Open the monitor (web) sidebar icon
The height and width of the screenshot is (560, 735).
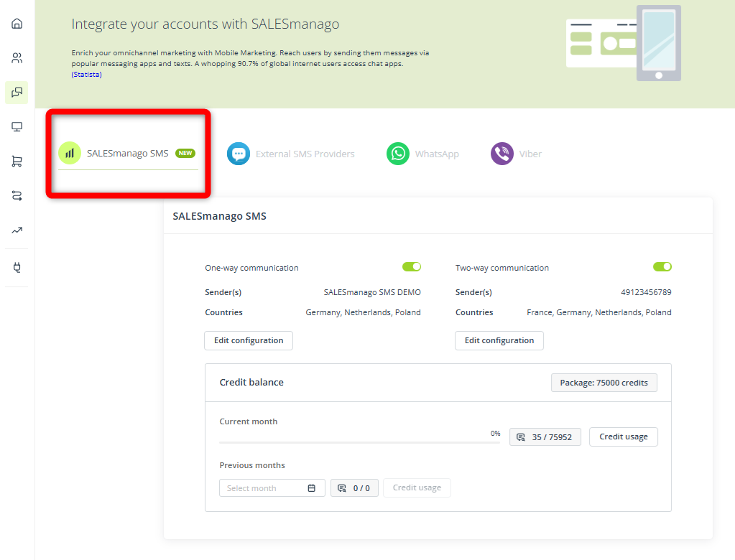pos(17,127)
